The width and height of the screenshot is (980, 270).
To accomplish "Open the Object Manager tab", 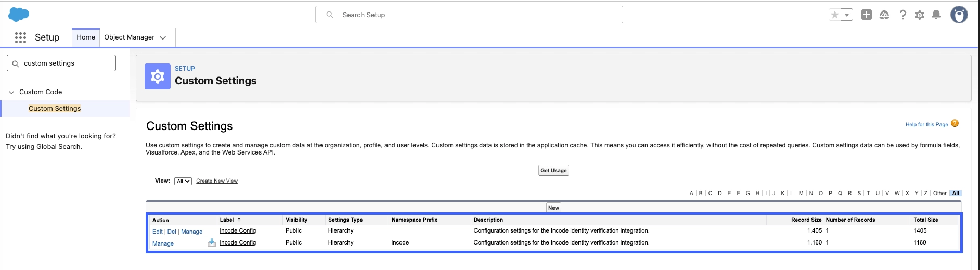I will pos(129,37).
